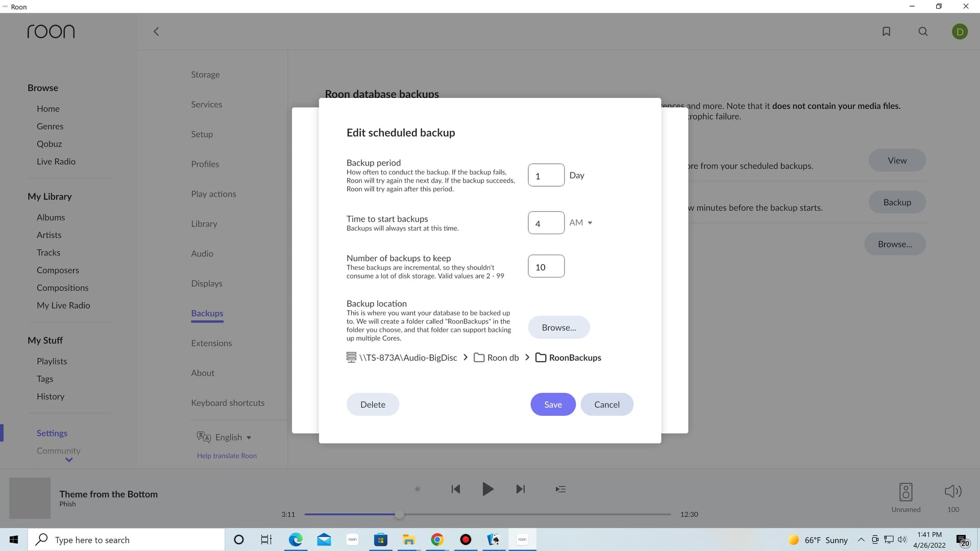The height and width of the screenshot is (551, 980).
Task: Click the language translate icon
Action: point(204,437)
